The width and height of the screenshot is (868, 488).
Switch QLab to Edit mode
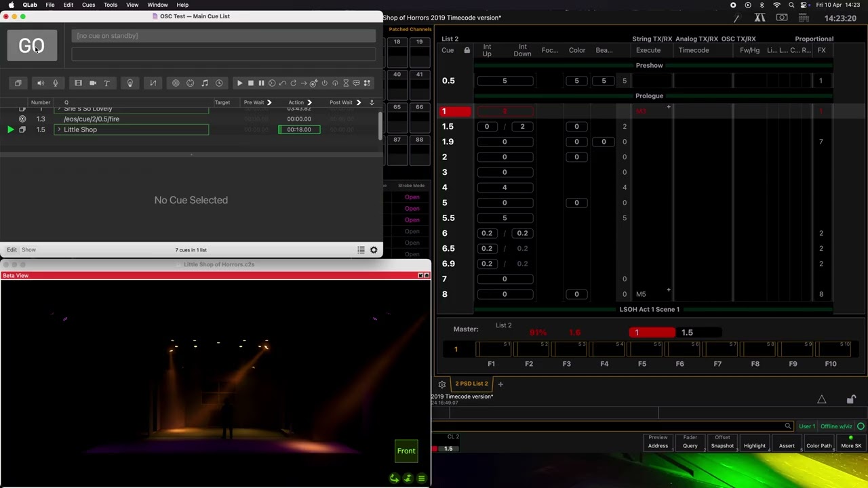[12, 249]
